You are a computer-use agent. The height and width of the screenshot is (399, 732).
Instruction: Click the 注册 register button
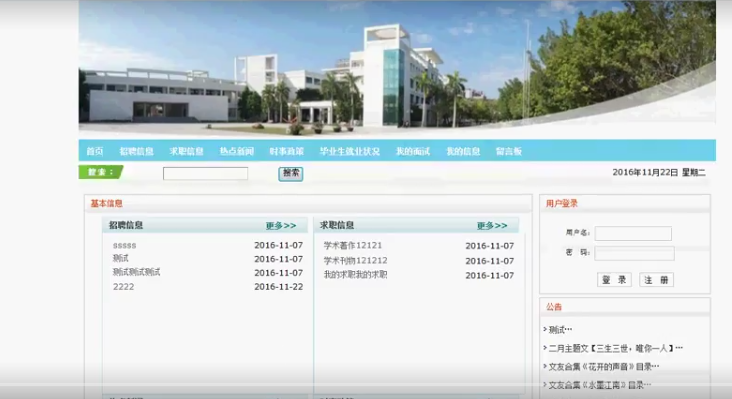pyautogui.click(x=656, y=280)
